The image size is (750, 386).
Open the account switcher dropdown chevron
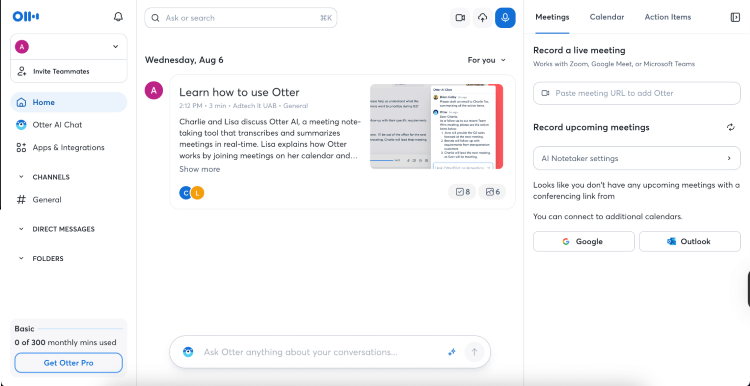[115, 46]
